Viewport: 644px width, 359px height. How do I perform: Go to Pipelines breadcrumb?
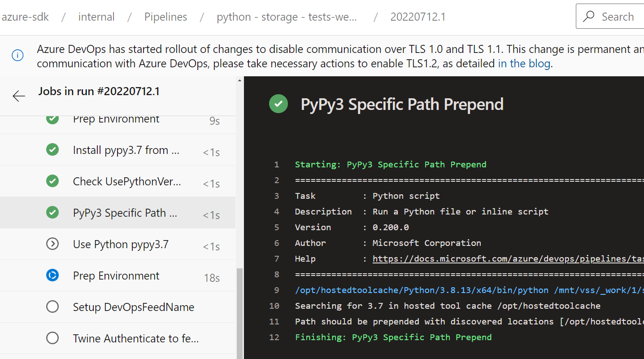tap(165, 17)
